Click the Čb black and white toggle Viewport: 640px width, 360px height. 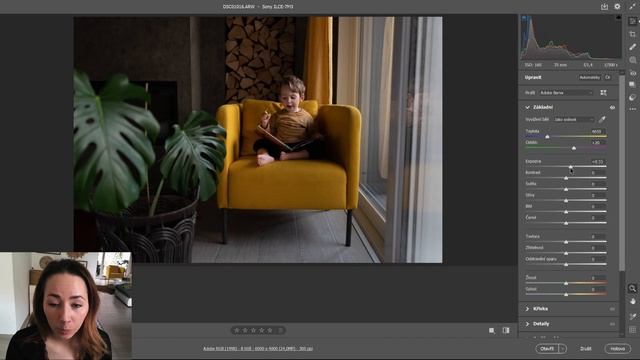(x=608, y=77)
